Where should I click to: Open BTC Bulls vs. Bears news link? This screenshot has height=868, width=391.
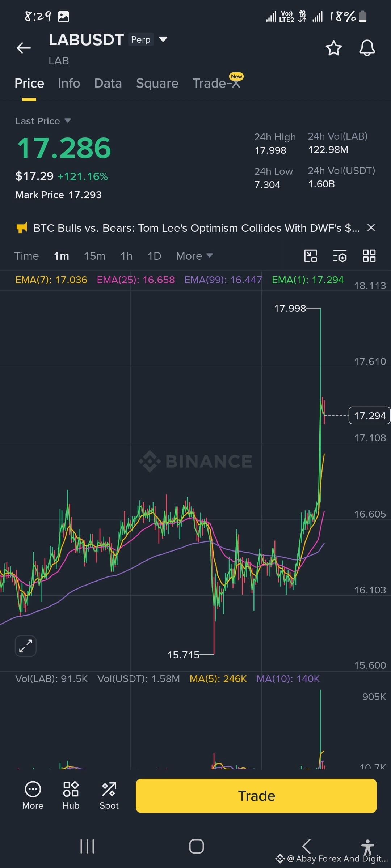click(x=196, y=228)
